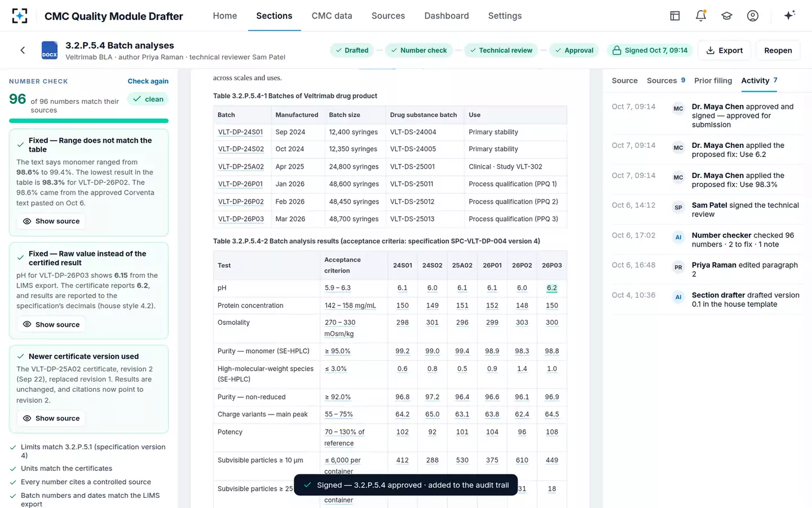Go back with the left arrow
Viewport: 812px width, 508px height.
click(23, 50)
